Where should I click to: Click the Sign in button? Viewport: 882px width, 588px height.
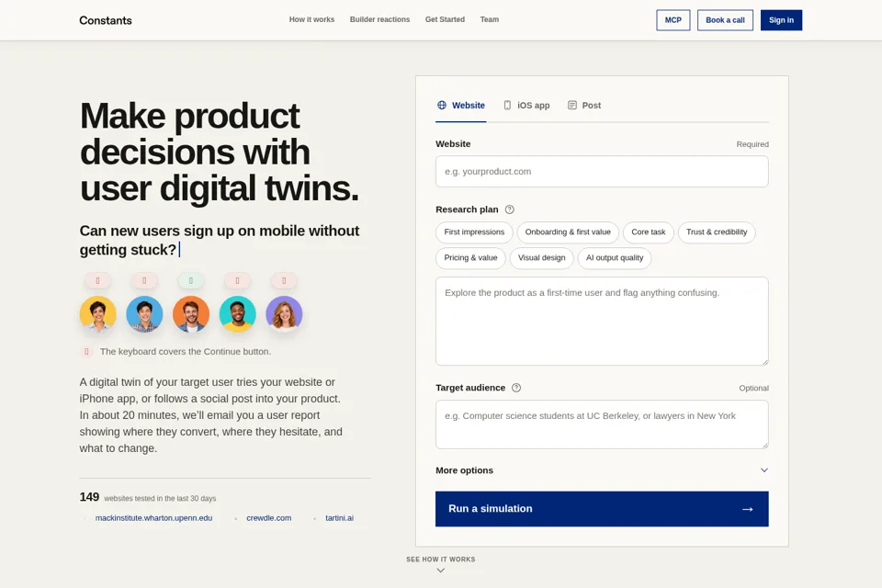(x=781, y=20)
